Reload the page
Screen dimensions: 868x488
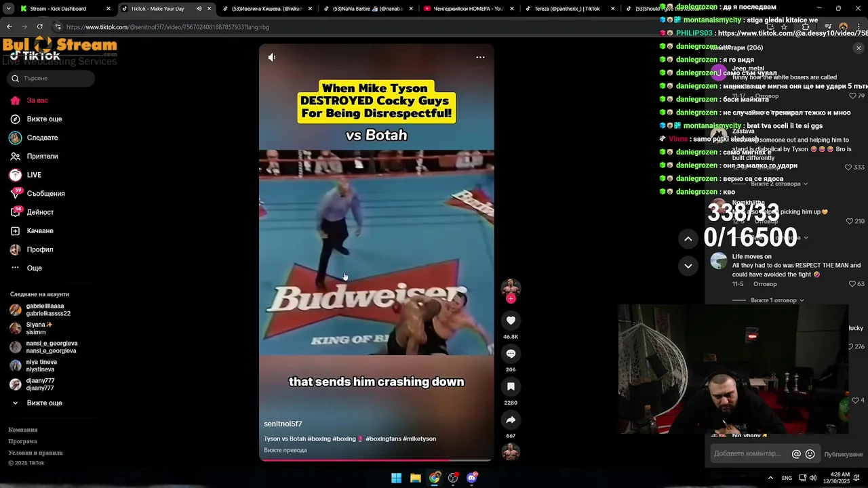(39, 27)
